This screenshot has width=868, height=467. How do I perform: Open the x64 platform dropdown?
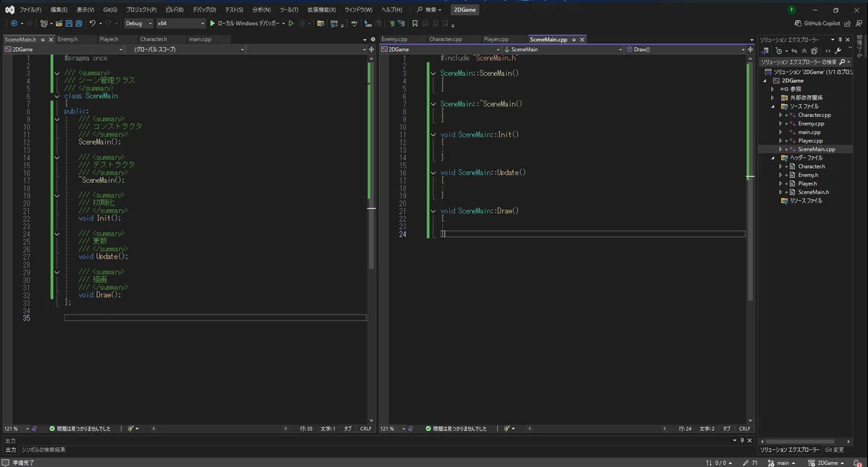coord(181,23)
